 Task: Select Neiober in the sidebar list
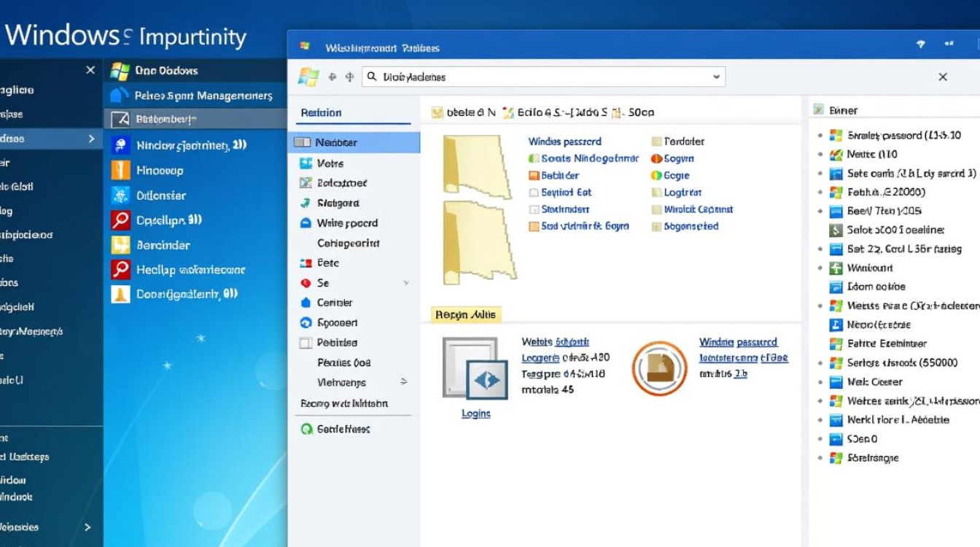click(336, 143)
